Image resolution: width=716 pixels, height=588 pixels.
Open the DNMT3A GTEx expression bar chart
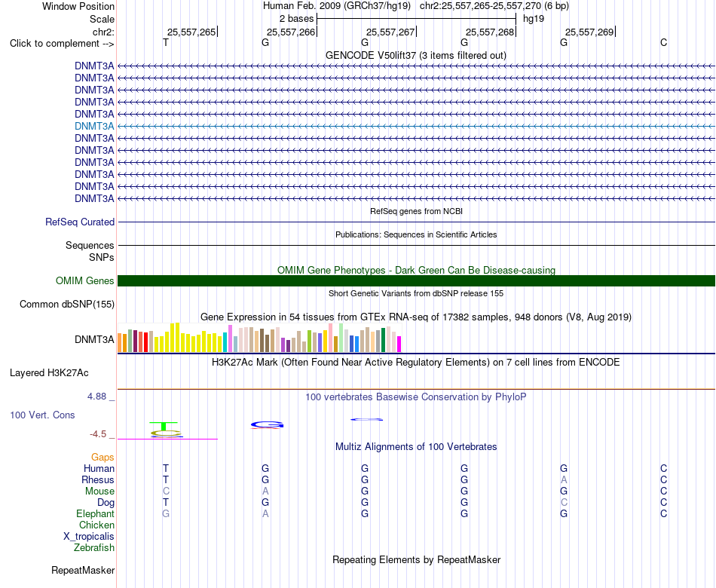click(259, 338)
